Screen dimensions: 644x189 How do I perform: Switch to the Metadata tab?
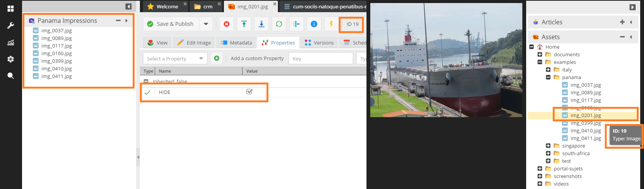point(236,43)
